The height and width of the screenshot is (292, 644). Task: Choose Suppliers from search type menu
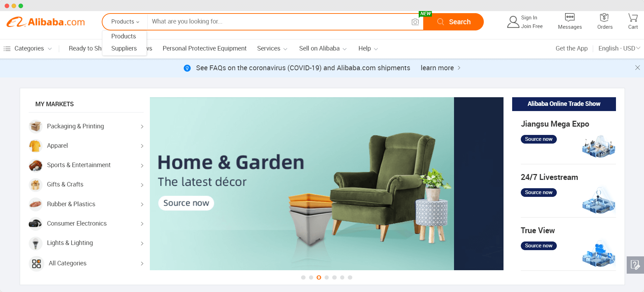(124, 48)
